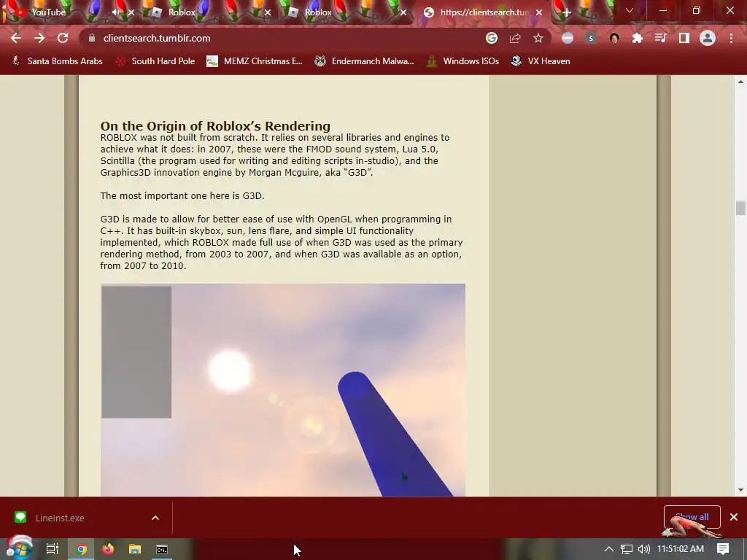Open the Windows Start menu
This screenshot has height=560, width=747.
tap(19, 548)
